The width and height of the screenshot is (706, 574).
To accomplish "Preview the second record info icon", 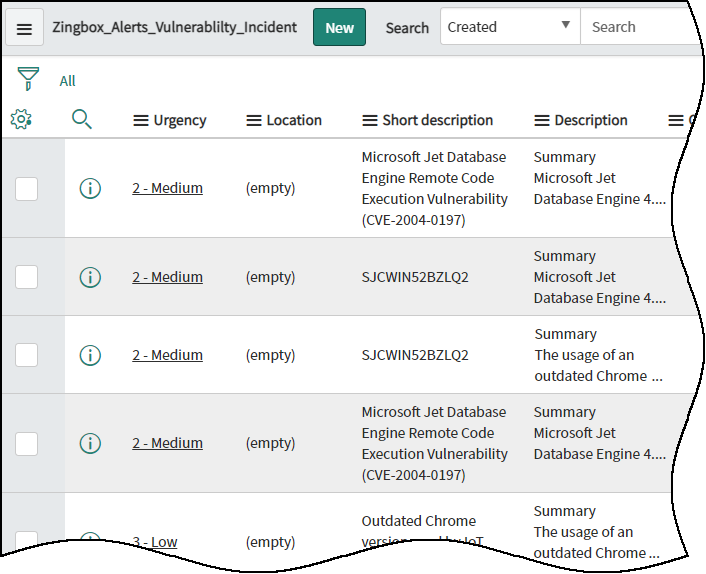I will [90, 277].
